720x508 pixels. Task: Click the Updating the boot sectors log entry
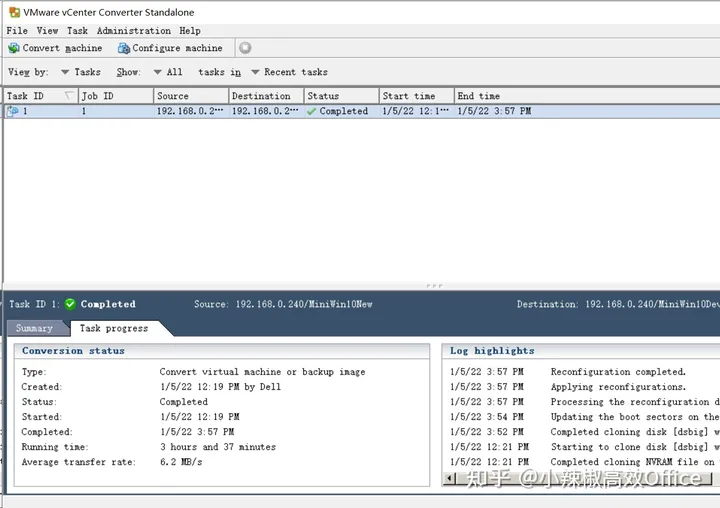[x=635, y=417]
